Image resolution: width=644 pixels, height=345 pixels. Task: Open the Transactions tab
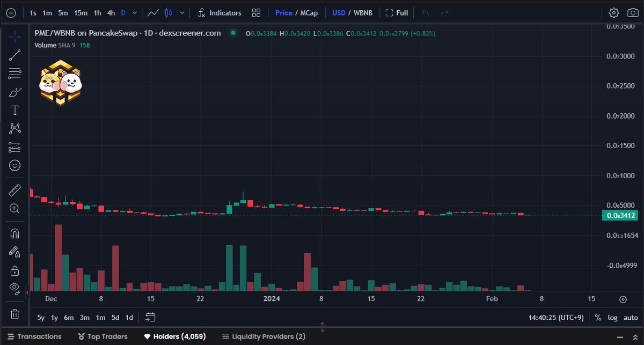(x=34, y=336)
